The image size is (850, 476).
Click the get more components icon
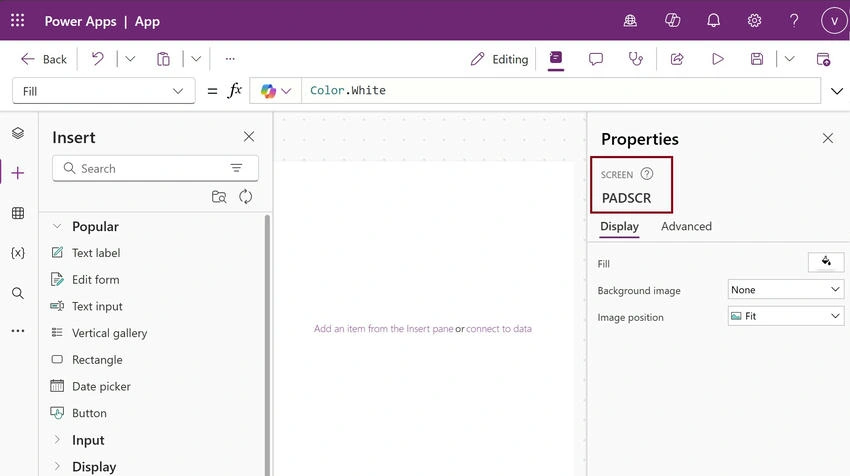pyautogui.click(x=219, y=197)
